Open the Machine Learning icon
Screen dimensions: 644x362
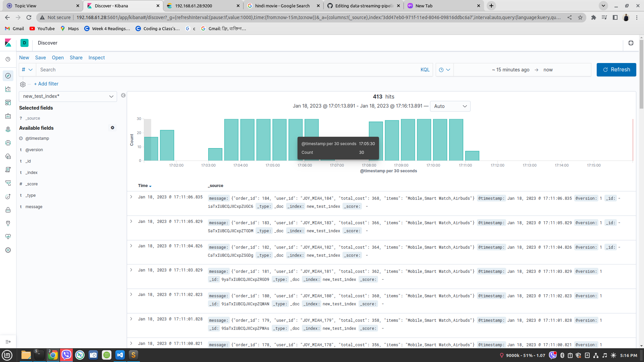pyautogui.click(x=8, y=143)
